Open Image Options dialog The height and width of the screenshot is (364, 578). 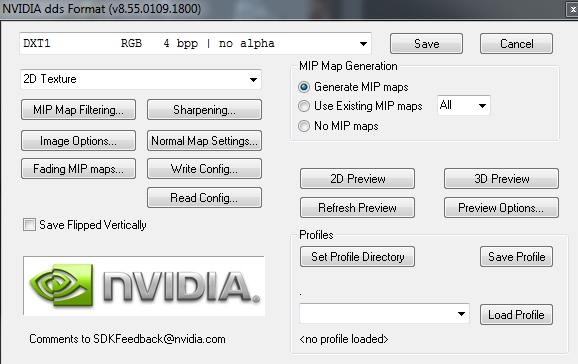(79, 141)
